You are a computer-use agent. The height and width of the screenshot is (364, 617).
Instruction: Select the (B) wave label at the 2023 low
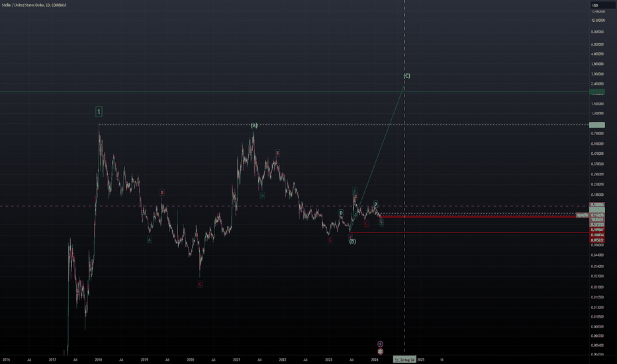tap(353, 241)
